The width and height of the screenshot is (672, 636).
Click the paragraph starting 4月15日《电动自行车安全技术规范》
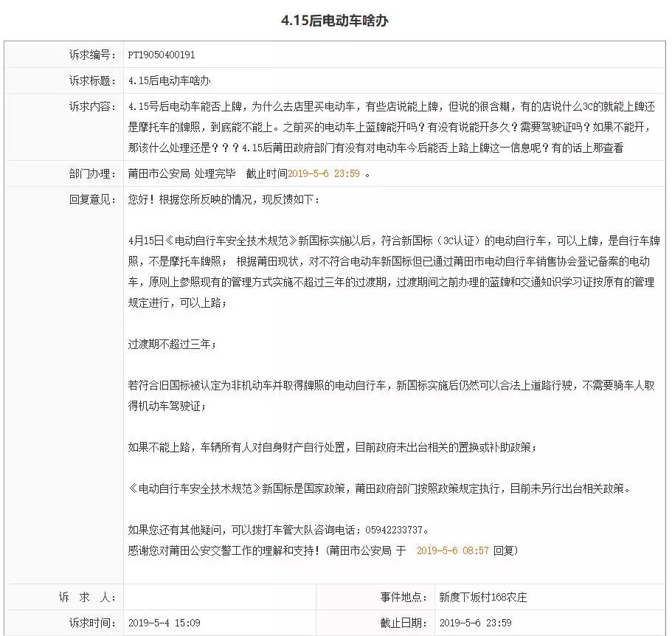pyautogui.click(x=394, y=272)
